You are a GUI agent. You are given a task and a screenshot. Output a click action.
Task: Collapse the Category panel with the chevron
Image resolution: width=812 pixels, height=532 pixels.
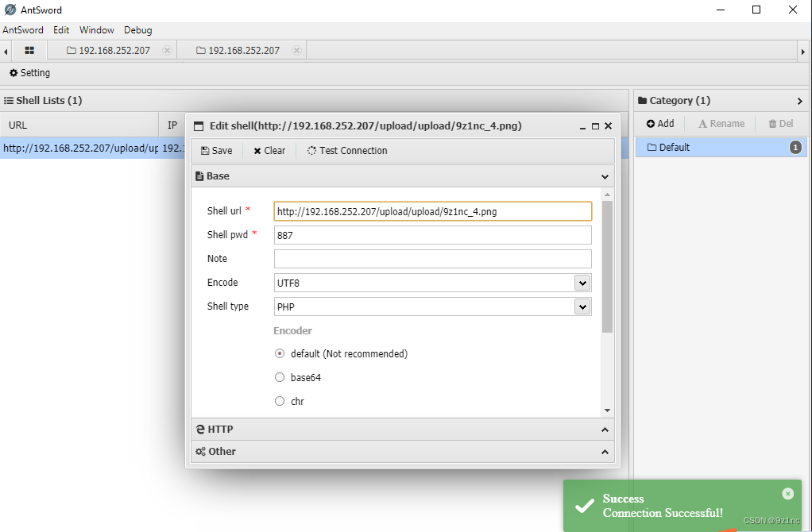tap(799, 101)
